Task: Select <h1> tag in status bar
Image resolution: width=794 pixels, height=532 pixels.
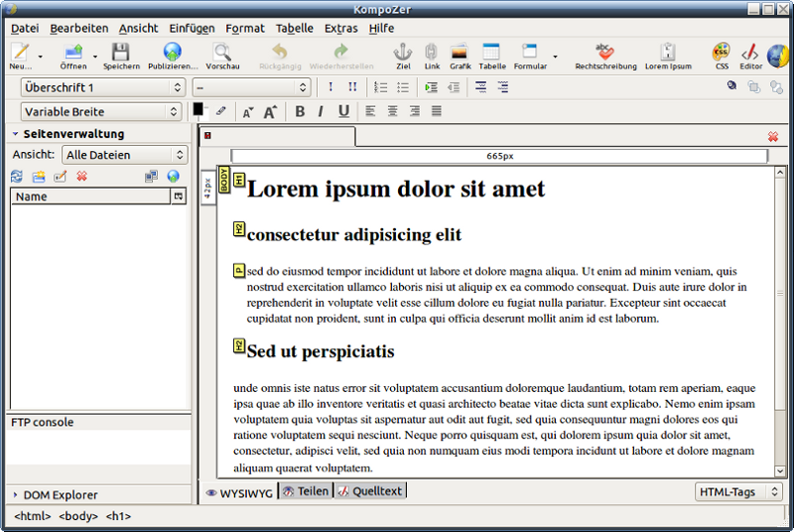Action: coord(118,516)
